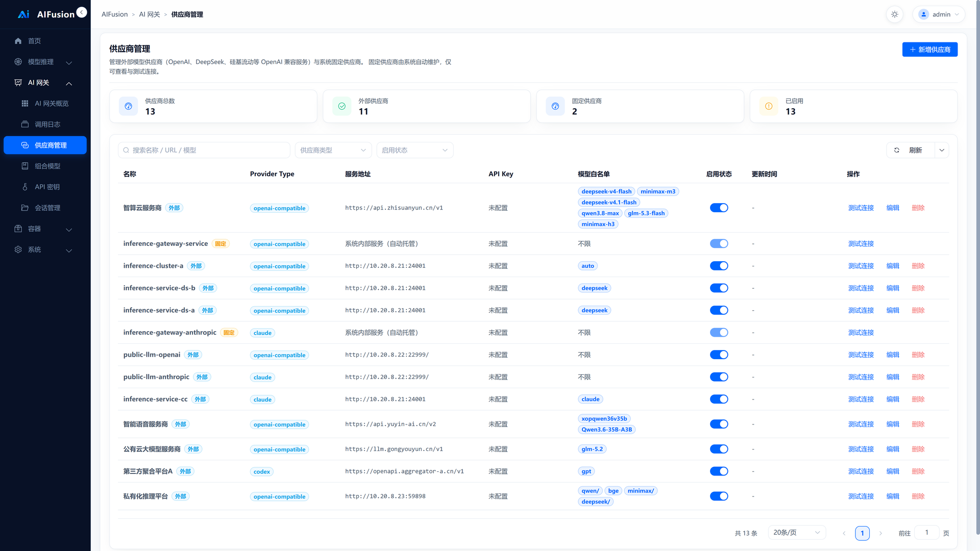This screenshot has height=551, width=980.
Task: Click the 供应商总数 card icon
Action: pos(129,106)
